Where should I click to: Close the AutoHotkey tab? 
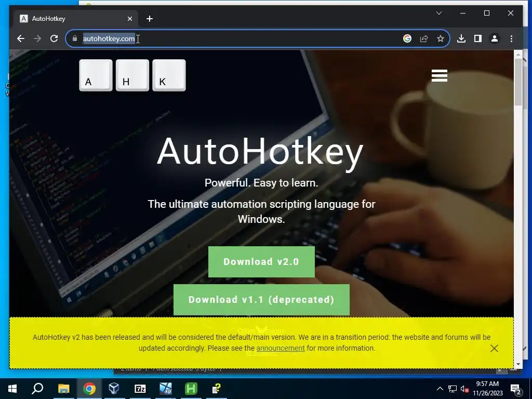click(x=129, y=19)
